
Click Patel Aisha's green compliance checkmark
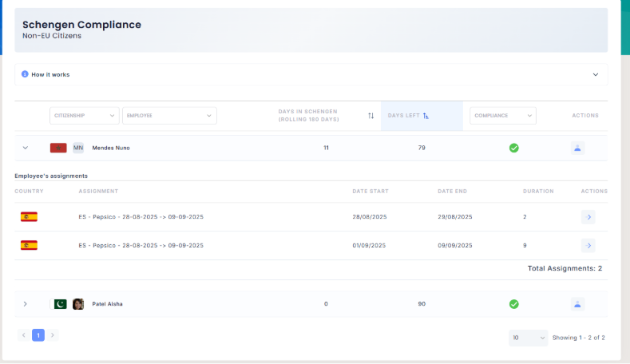pos(514,304)
